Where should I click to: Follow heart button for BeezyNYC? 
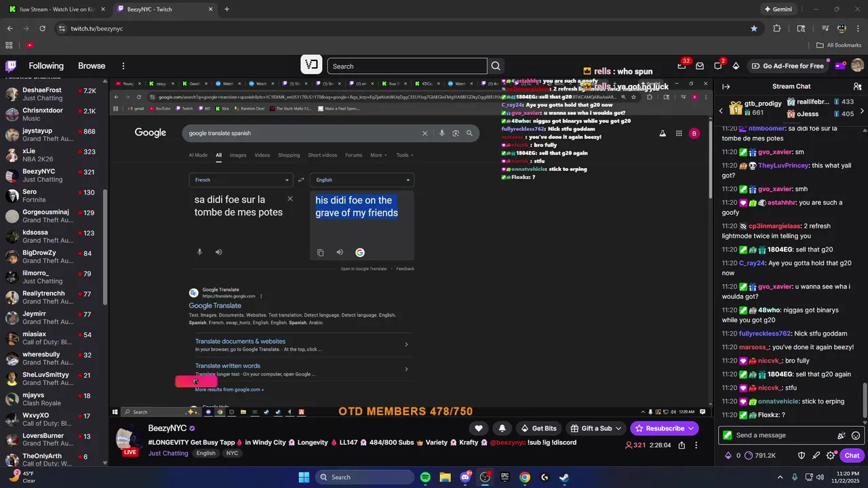point(479,428)
